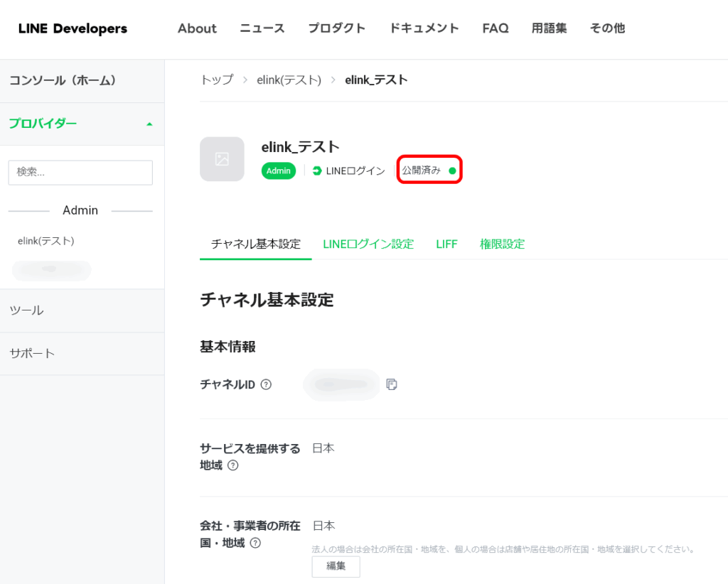Select the blurred provider below elink(テスト)
Image resolution: width=728 pixels, height=584 pixels.
[x=51, y=270]
